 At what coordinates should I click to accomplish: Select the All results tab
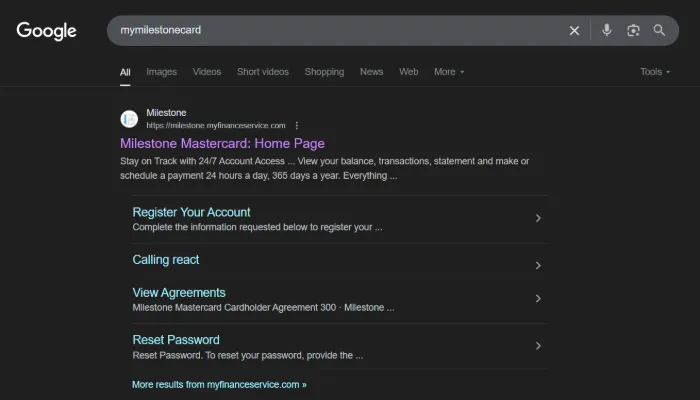pos(125,72)
